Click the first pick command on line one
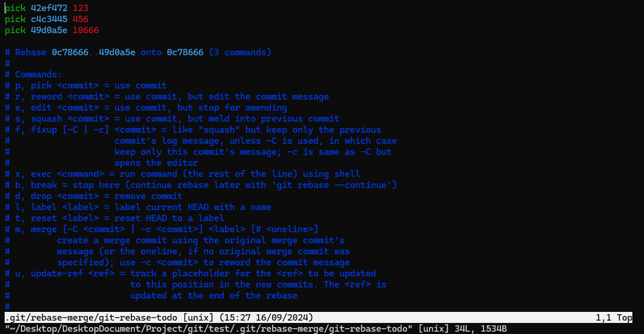The width and height of the screenshot is (644, 334). [15, 8]
